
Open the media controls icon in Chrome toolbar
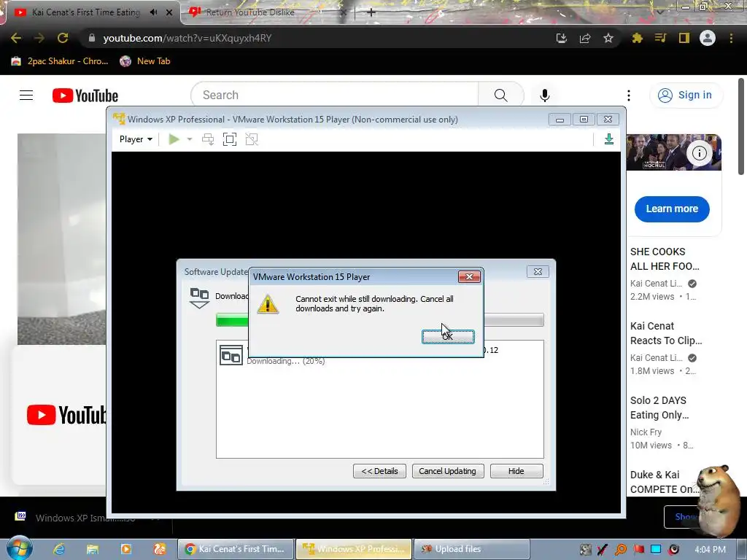660,38
